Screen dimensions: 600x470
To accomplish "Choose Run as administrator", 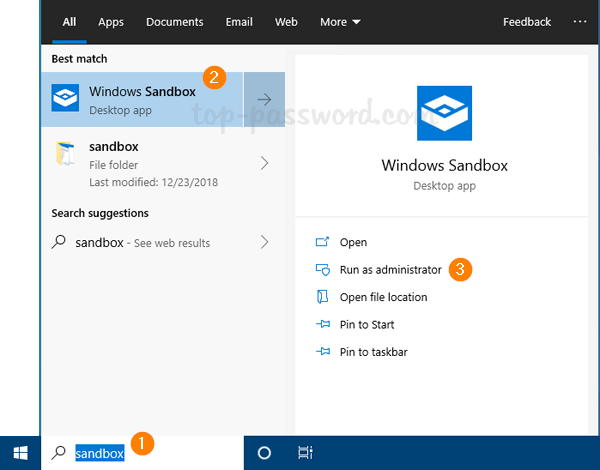I will pos(390,270).
